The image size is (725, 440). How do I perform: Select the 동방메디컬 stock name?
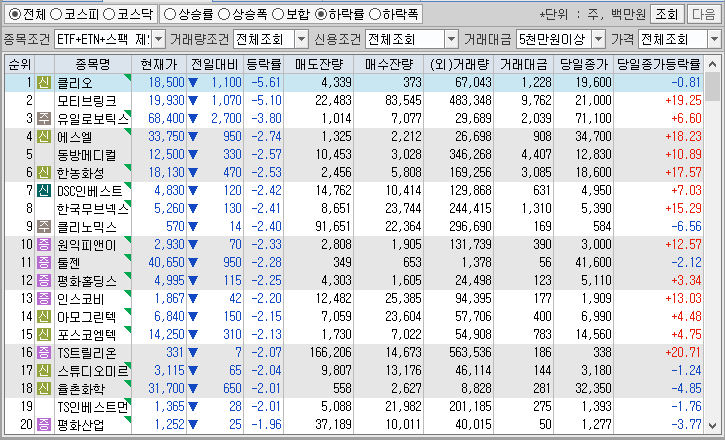point(86,155)
